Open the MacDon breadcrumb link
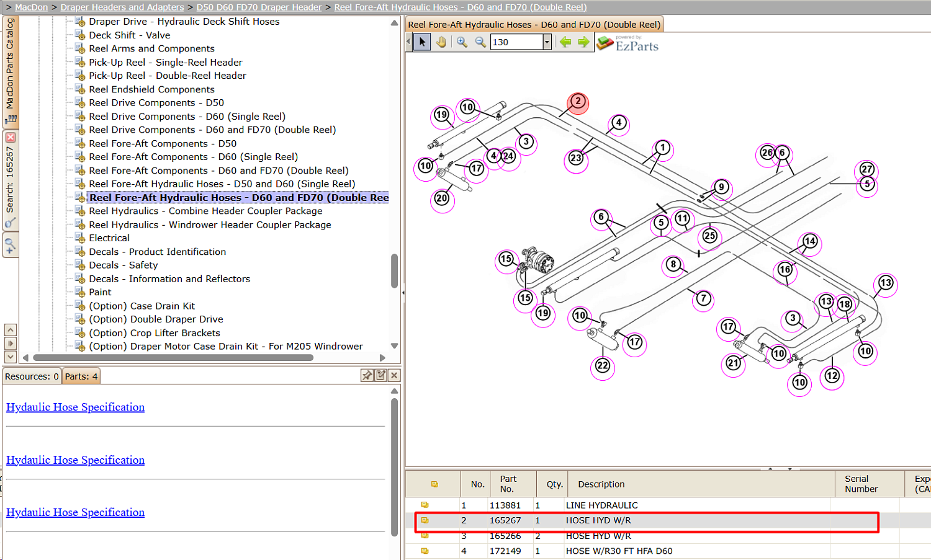 tap(31, 7)
